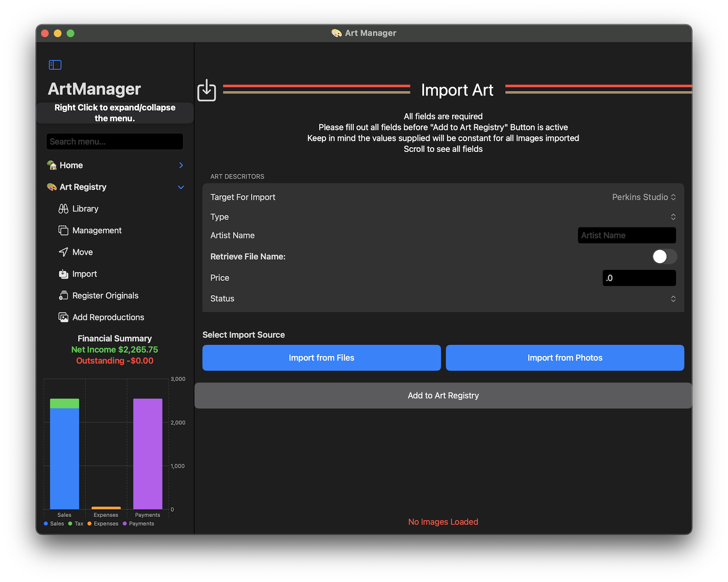Collapse the Art Registry section chevron
The image size is (728, 582).
click(x=181, y=187)
